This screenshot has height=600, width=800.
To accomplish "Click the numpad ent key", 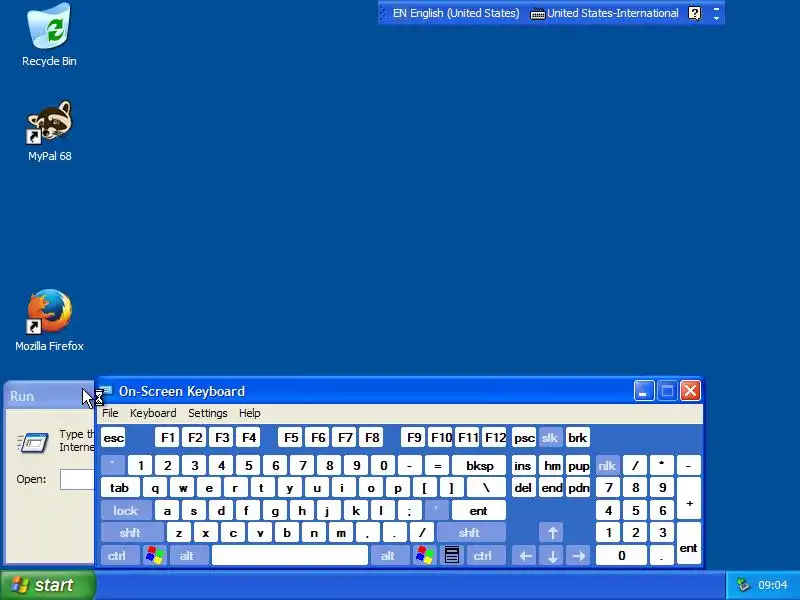I will 689,544.
